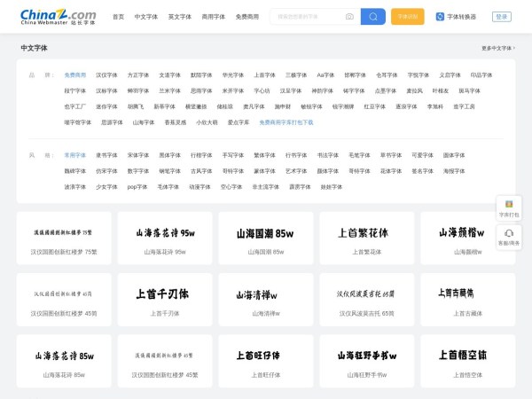Select the 常用字体 style filter
Screen dimensions: 532x399
(x=75, y=155)
